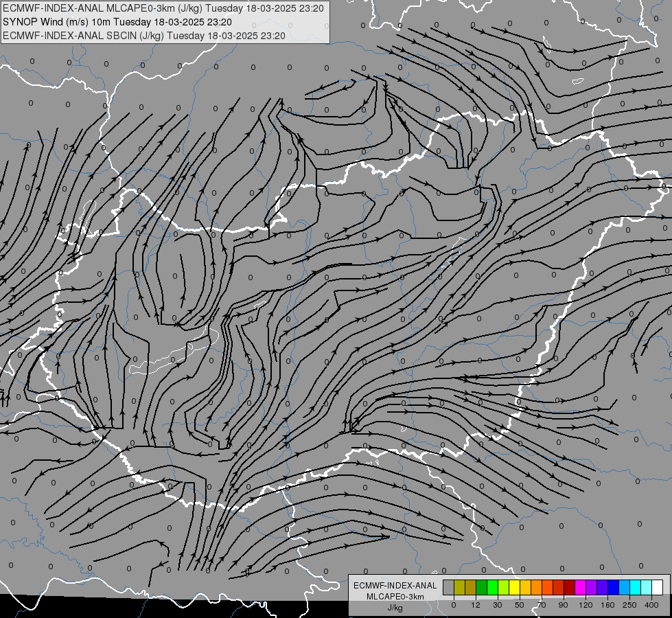
Task: Select the pure yellow legend swatch
Action: coord(515,587)
